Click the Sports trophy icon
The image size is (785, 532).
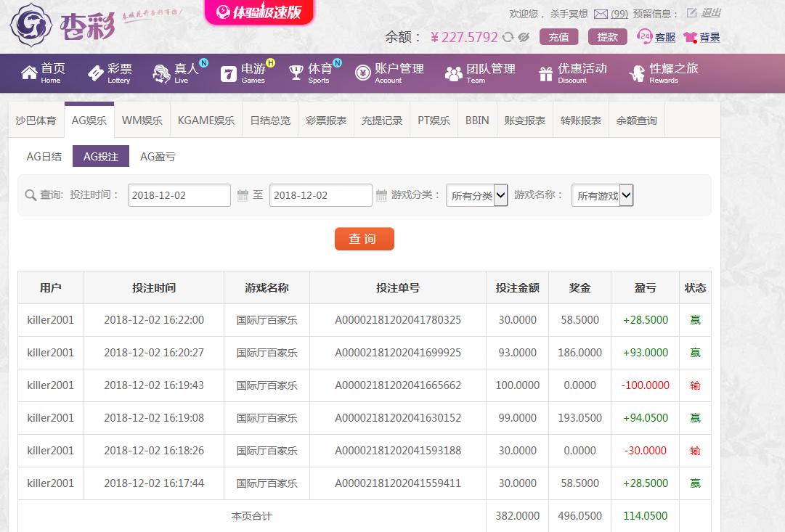point(296,73)
